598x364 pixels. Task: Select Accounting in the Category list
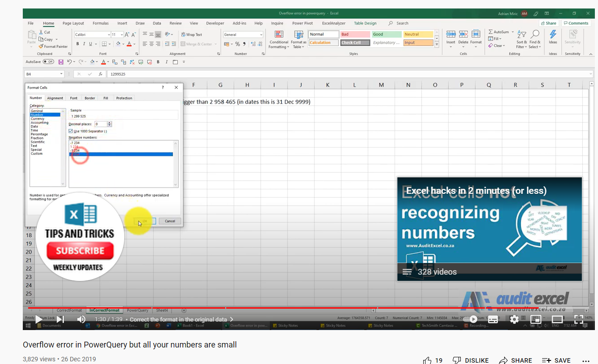click(39, 122)
